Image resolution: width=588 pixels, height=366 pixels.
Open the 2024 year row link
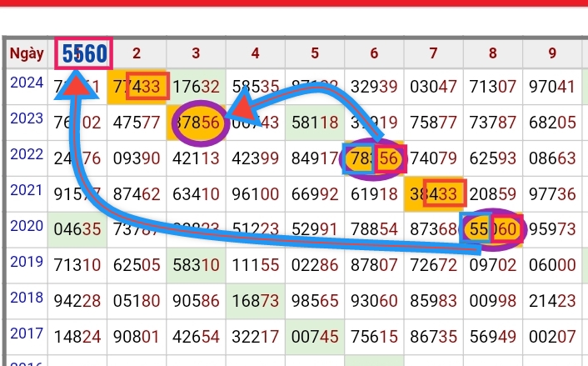[26, 83]
